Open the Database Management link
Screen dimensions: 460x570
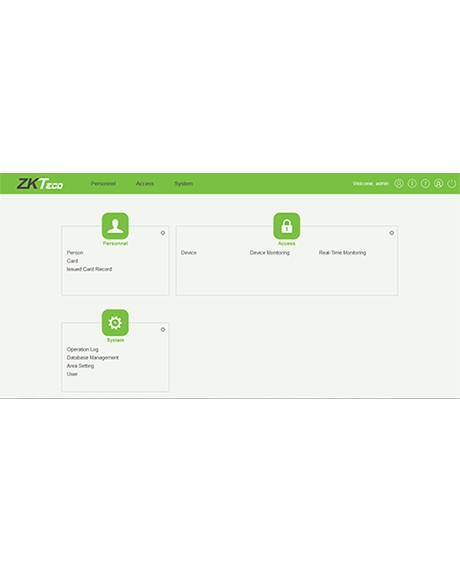click(x=93, y=358)
